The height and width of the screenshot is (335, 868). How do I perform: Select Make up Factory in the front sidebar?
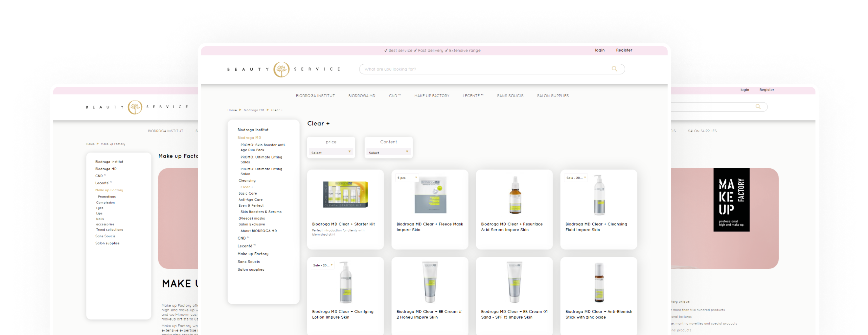pos(253,254)
